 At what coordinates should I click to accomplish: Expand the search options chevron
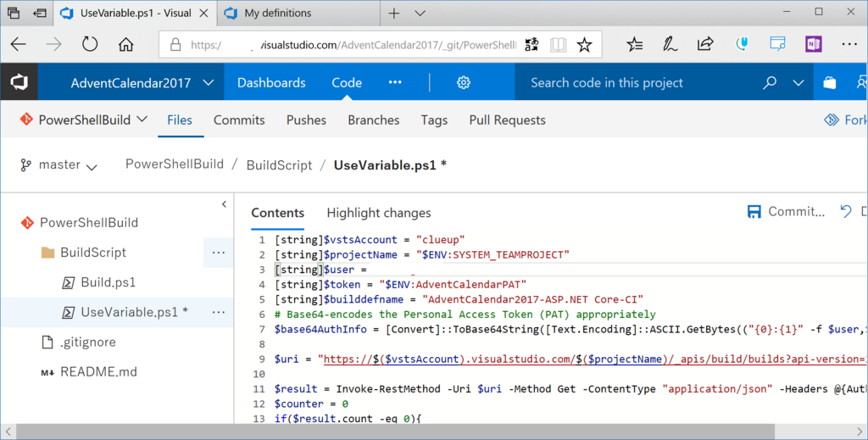point(798,83)
